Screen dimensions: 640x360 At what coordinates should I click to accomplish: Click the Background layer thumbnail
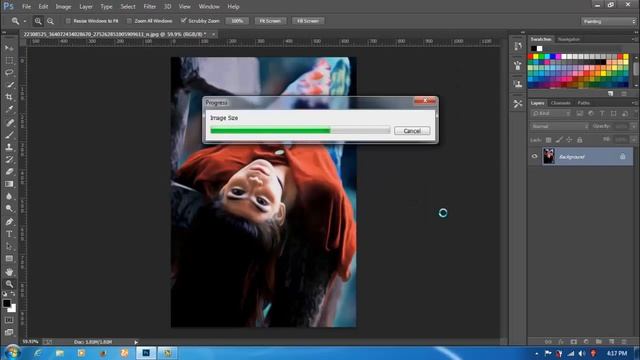pos(549,156)
